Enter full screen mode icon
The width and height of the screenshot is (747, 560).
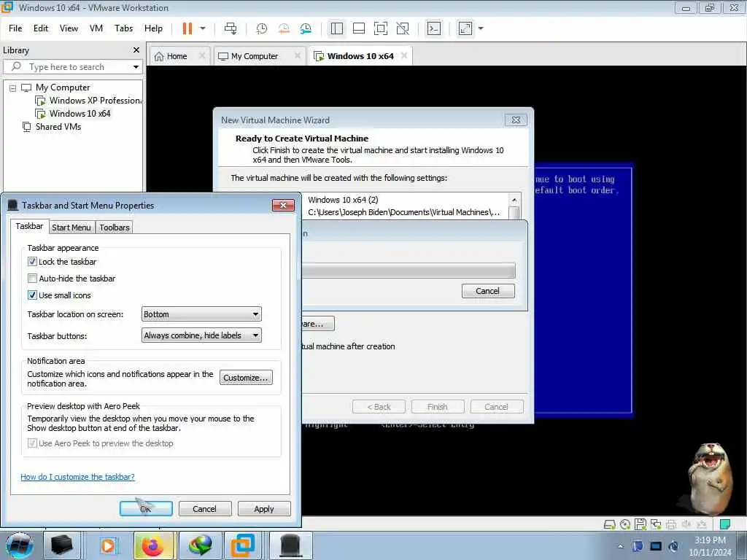tap(381, 28)
